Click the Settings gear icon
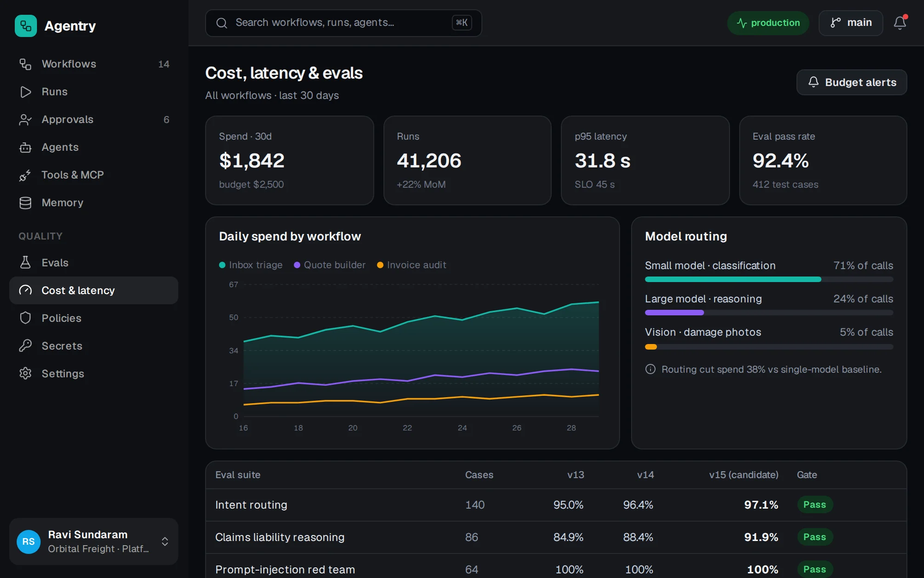Screen dimensions: 924x578 coord(25,374)
